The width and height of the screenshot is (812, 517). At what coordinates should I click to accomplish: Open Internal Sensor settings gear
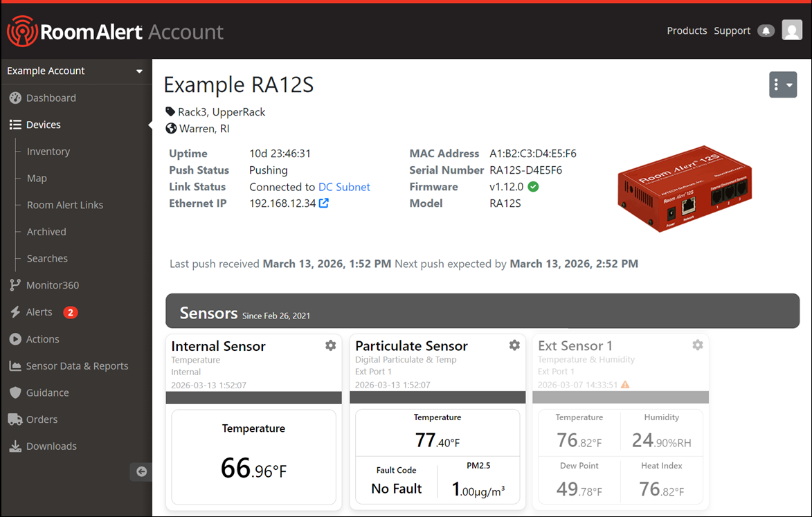click(331, 345)
